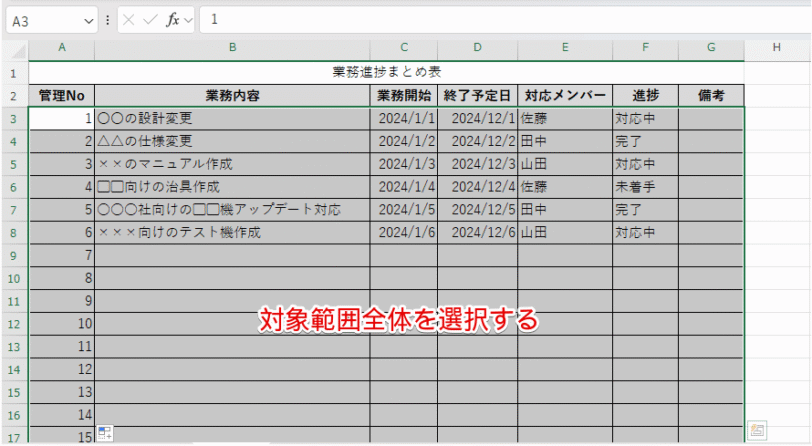Click the 管理No header cell
Viewport: 812px width, 446px height.
(x=62, y=96)
